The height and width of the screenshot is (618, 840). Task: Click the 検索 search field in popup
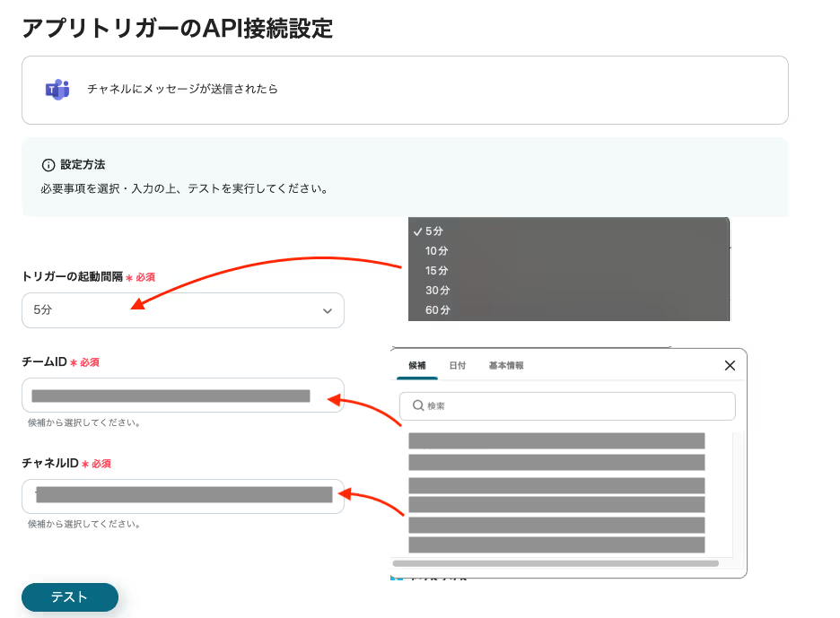pos(574,405)
